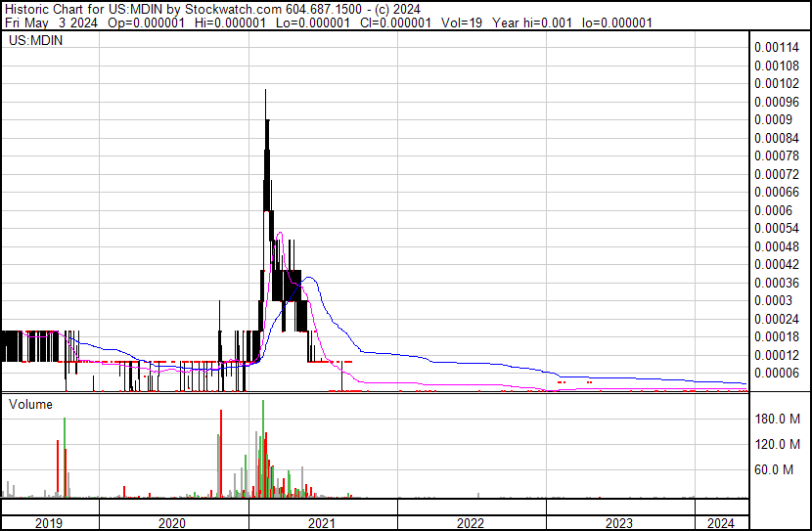The width and height of the screenshot is (812, 531).
Task: Click the 2023 year label on the time axis
Action: tap(619, 523)
